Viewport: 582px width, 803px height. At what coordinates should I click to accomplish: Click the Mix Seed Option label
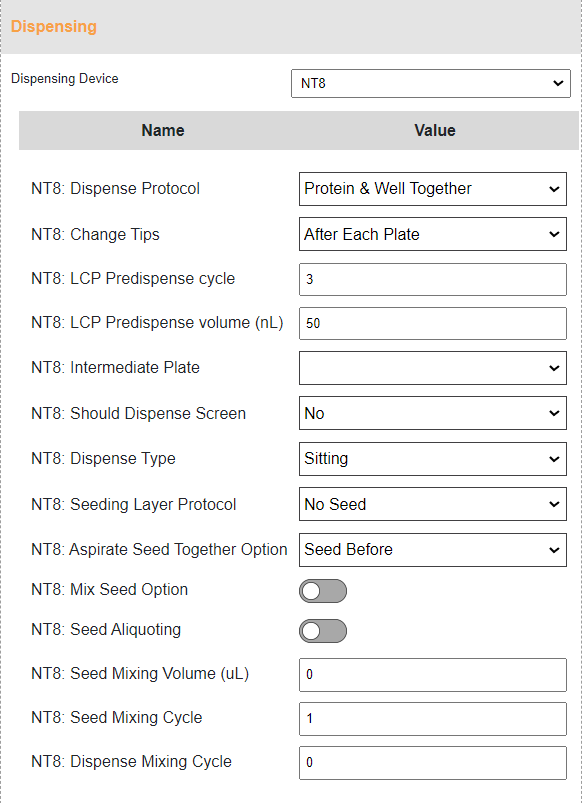[x=110, y=589]
